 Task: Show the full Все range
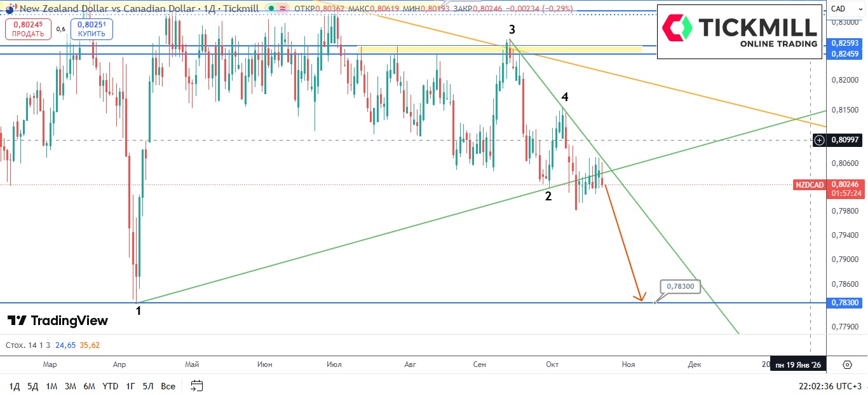point(168,386)
